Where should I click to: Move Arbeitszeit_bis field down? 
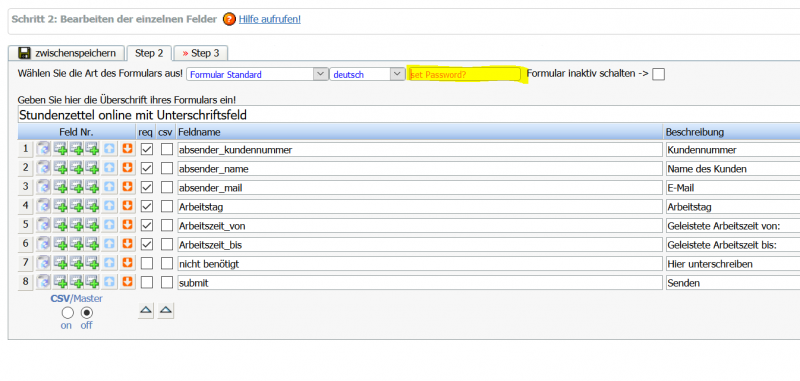128,244
